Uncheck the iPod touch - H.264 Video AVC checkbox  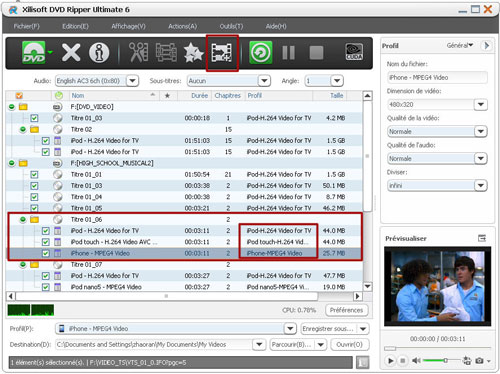tap(46, 242)
